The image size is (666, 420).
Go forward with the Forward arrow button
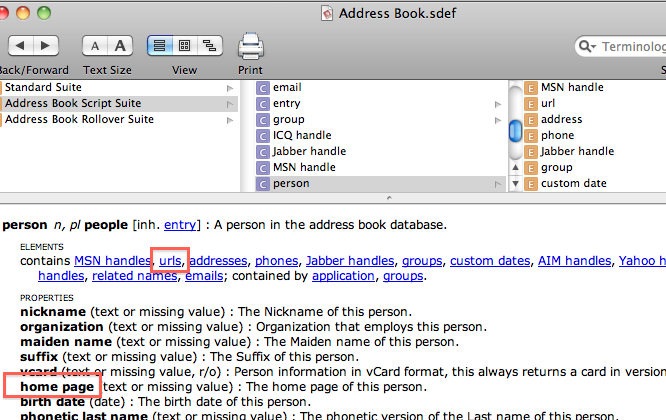coord(46,45)
